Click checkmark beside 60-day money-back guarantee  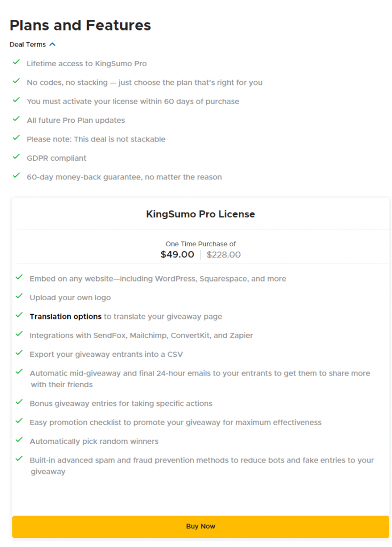pos(16,176)
